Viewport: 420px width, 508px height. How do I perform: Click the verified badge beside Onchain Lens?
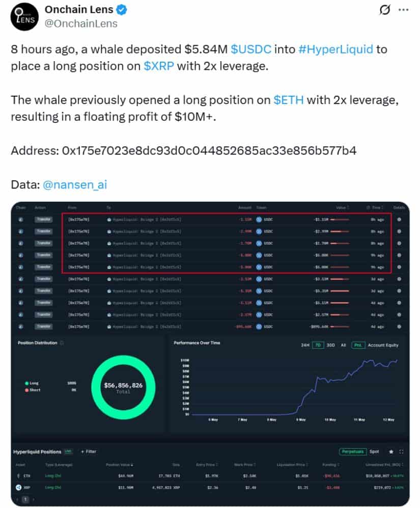(x=122, y=10)
